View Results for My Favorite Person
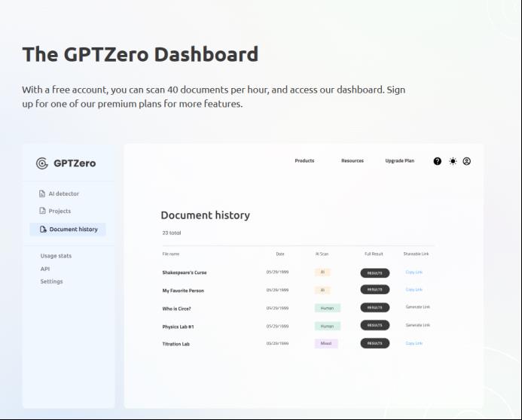Image resolution: width=522 pixels, height=420 pixels. (375, 290)
